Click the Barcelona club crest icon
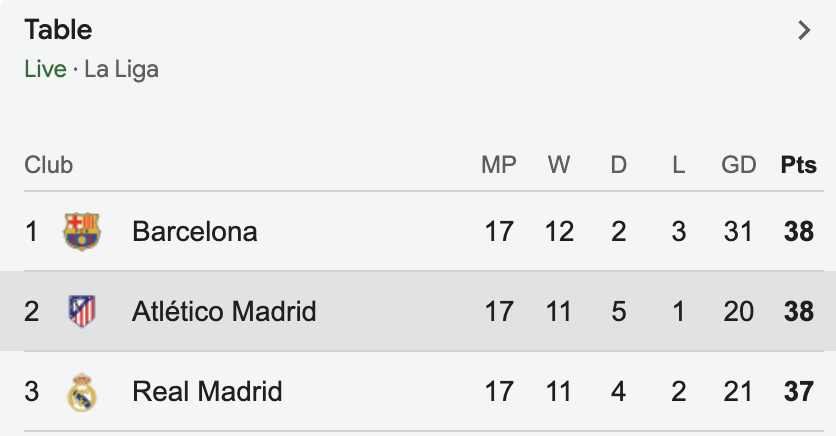Screen dimensions: 836x436 [82, 231]
